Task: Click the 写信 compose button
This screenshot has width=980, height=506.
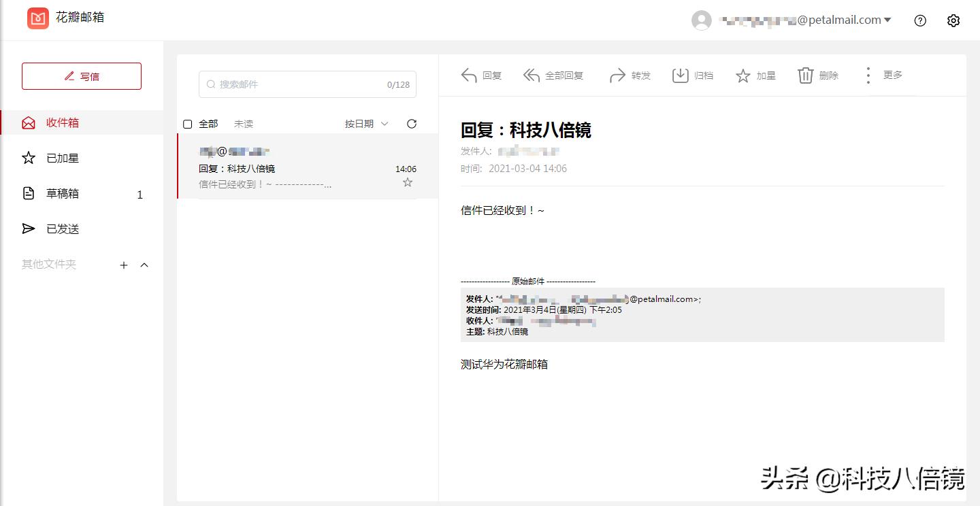Action: click(82, 76)
